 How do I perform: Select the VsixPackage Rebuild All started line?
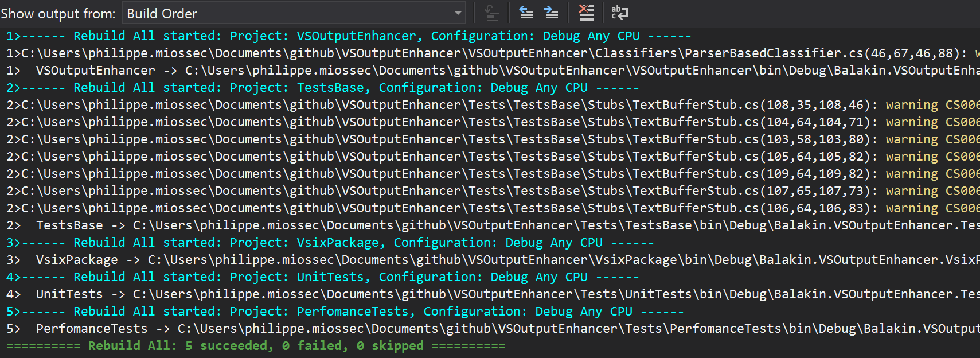(x=330, y=243)
